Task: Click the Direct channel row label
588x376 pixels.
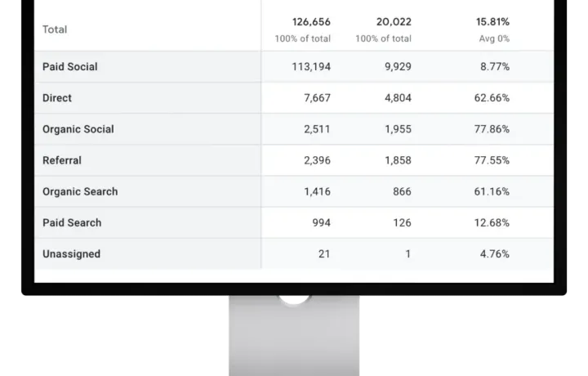Action: point(57,98)
